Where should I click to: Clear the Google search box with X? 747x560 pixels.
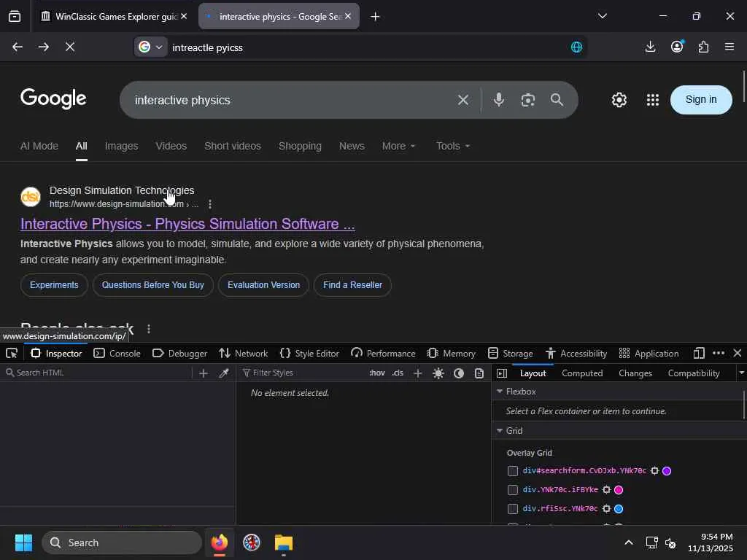point(463,100)
